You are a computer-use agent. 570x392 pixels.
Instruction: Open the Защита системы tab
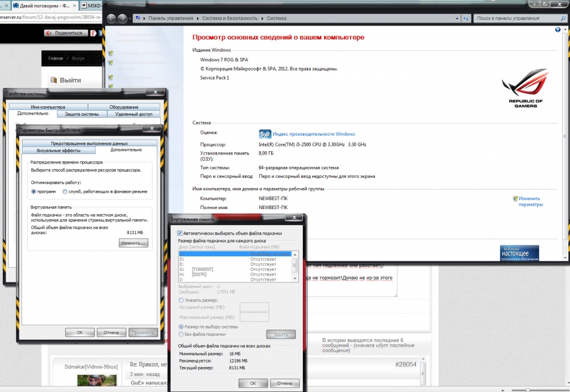tap(82, 114)
